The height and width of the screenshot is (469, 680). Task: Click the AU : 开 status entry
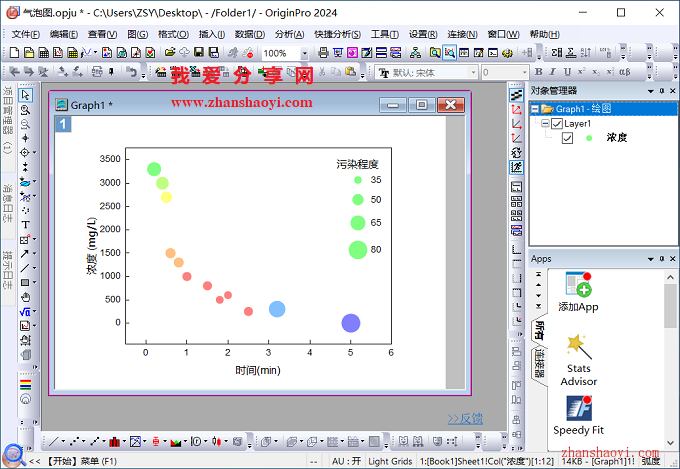pyautogui.click(x=347, y=461)
